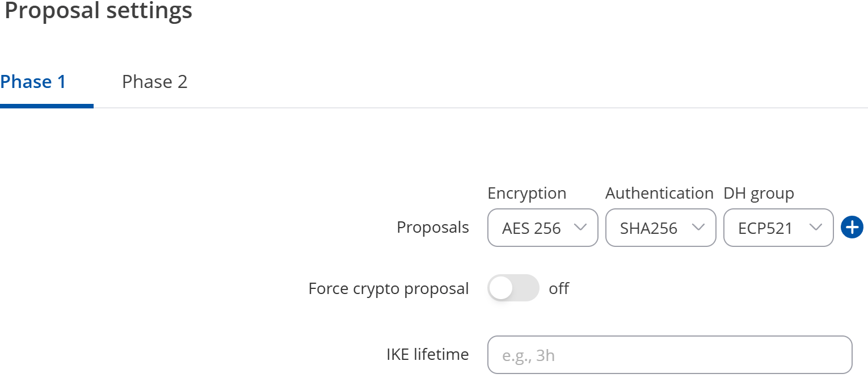Image resolution: width=868 pixels, height=382 pixels.
Task: Click the Proposal settings heading
Action: coord(98,11)
